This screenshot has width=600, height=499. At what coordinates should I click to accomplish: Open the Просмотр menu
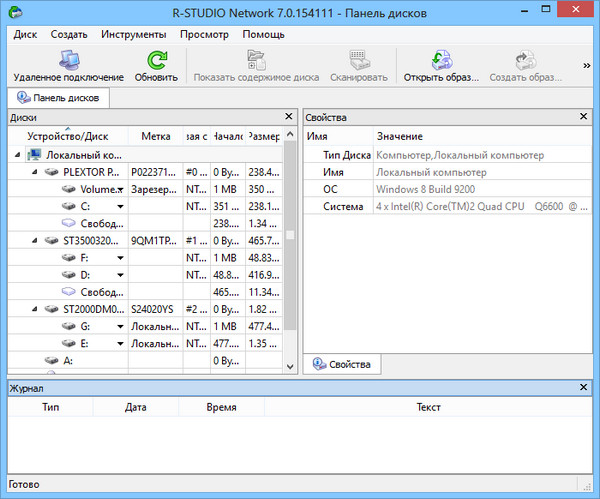[x=204, y=34]
